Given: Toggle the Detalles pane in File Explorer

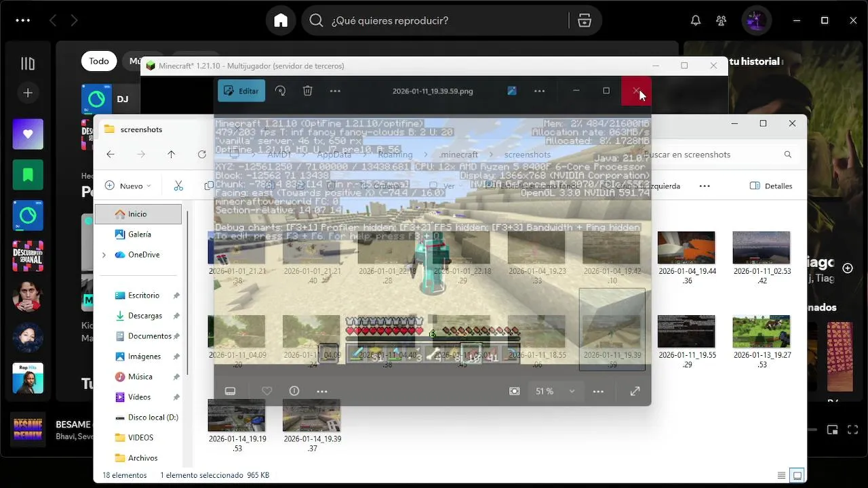Looking at the screenshot, I should pyautogui.click(x=771, y=186).
